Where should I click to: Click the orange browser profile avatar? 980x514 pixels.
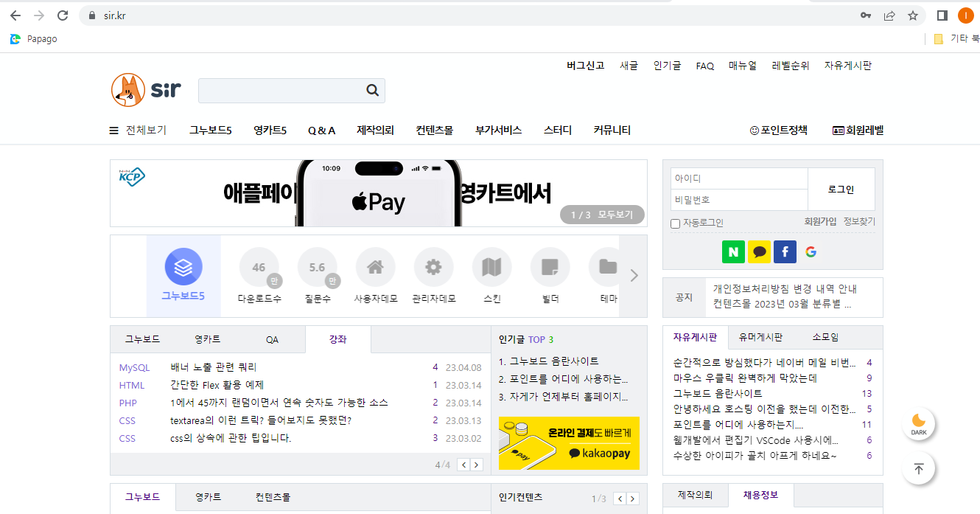coord(966,15)
